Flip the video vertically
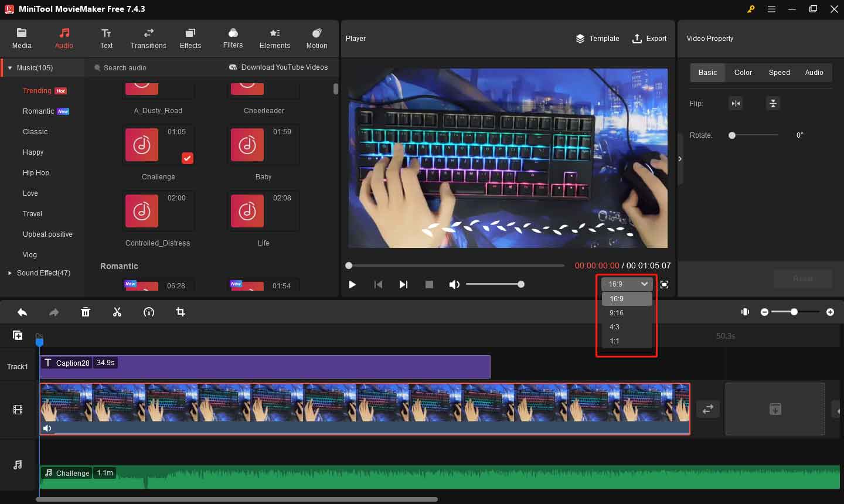Image resolution: width=844 pixels, height=504 pixels. coord(773,104)
